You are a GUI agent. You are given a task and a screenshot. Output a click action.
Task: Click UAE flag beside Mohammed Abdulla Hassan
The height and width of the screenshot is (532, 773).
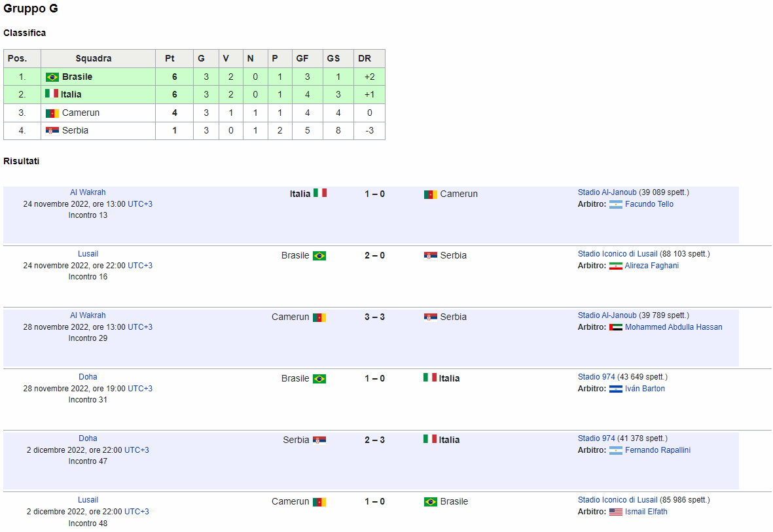tap(616, 327)
